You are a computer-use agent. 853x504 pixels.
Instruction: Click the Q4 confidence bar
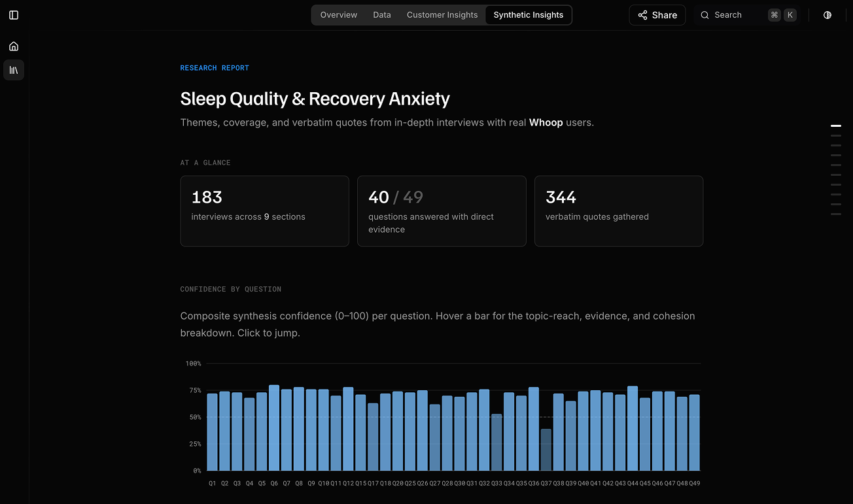point(249,434)
